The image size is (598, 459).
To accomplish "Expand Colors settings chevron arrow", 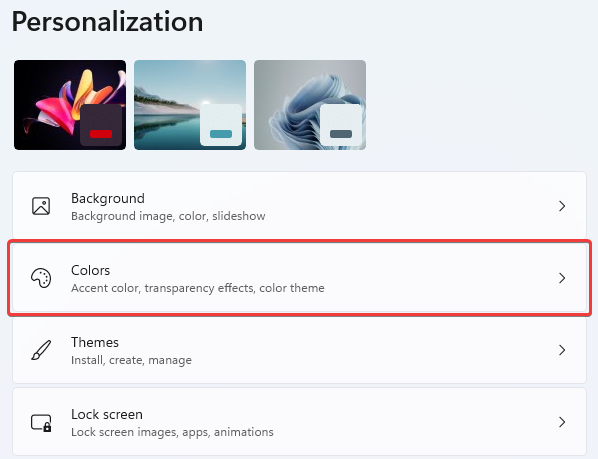I will tap(562, 278).
